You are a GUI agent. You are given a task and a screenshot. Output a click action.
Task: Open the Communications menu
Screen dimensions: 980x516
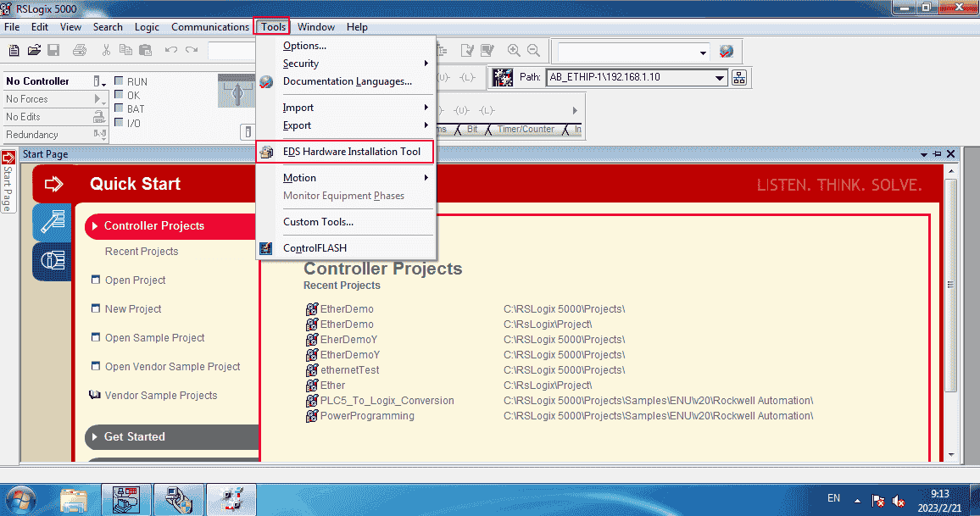click(209, 27)
